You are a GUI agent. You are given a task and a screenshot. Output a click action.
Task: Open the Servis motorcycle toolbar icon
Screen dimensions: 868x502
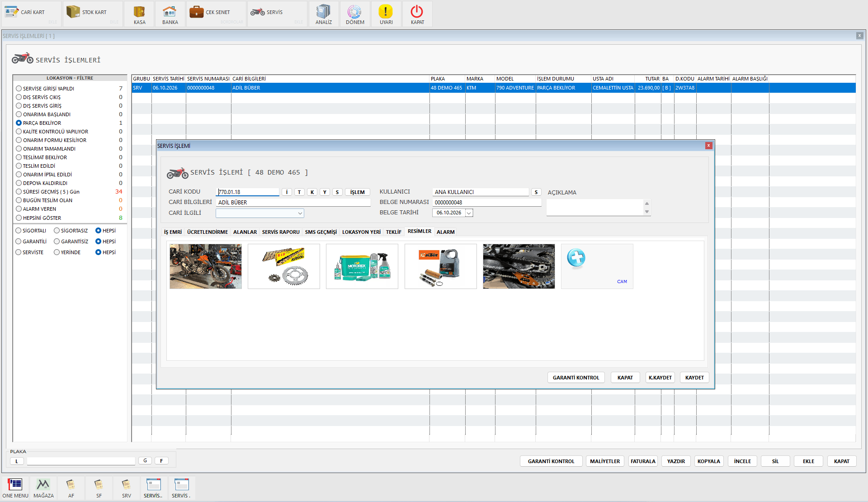[x=258, y=12]
